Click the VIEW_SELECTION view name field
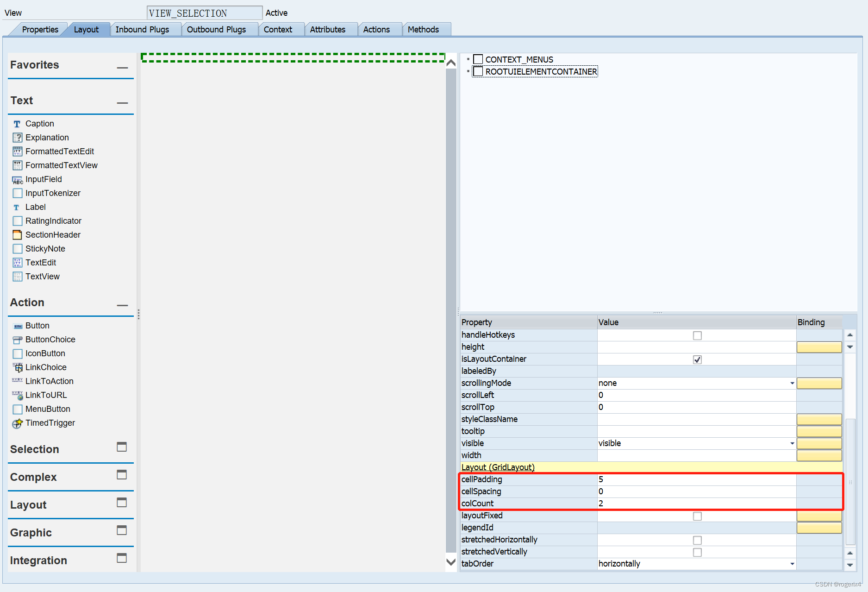 (x=205, y=13)
